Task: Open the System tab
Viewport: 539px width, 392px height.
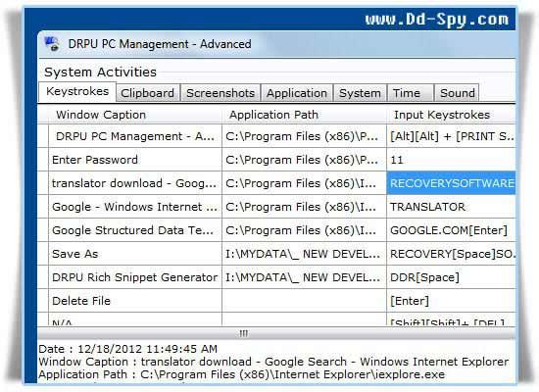Action: point(360,93)
